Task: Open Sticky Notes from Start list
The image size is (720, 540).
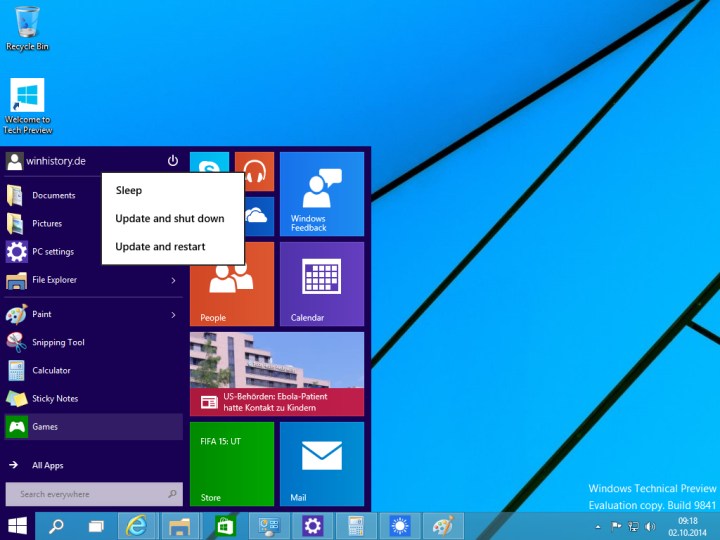Action: pos(93,399)
